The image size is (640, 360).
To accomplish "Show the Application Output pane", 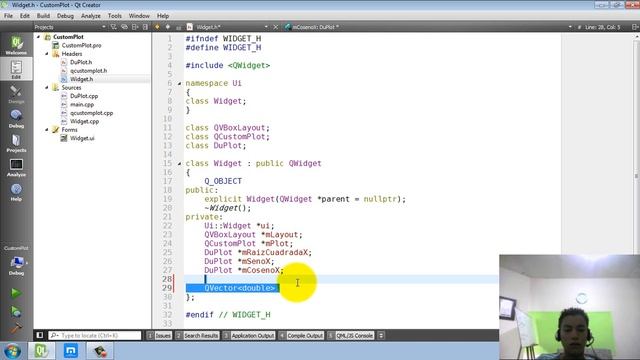I will click(249, 336).
